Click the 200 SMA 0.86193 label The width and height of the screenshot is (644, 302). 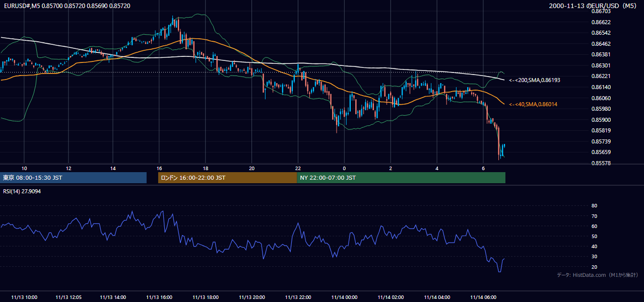click(535, 80)
